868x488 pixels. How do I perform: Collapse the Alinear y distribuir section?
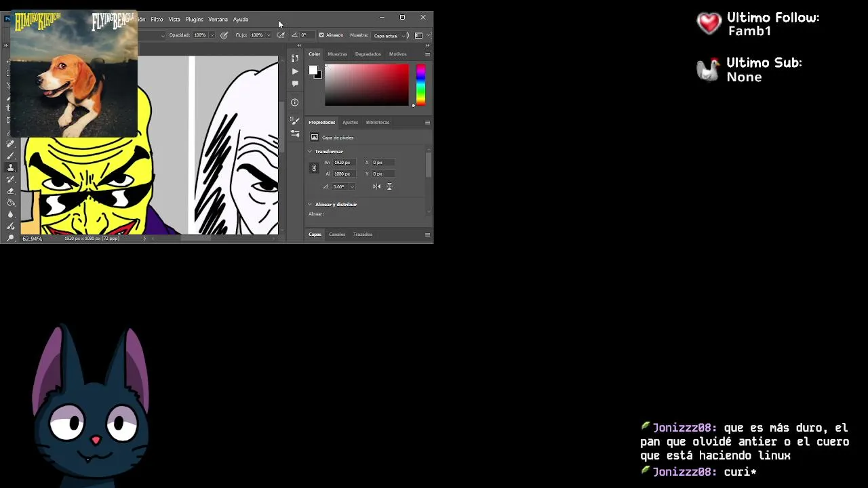click(x=310, y=204)
